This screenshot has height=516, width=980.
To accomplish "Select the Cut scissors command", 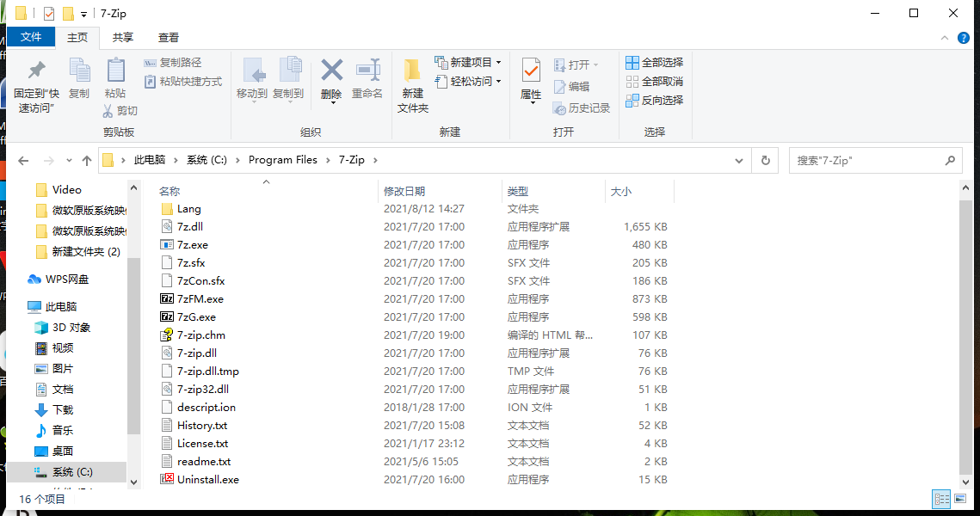I will [x=120, y=111].
